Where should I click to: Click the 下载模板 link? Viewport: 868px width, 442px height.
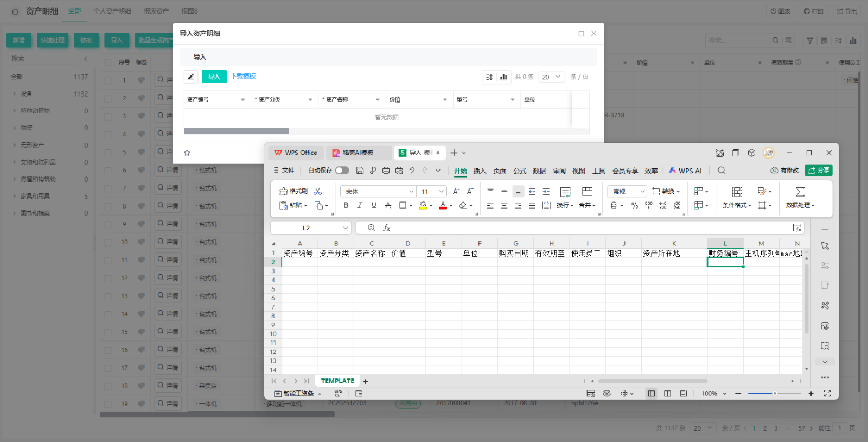tap(243, 76)
